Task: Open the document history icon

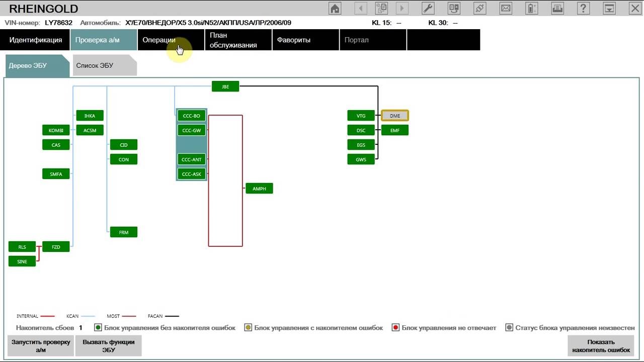Action: click(381, 8)
